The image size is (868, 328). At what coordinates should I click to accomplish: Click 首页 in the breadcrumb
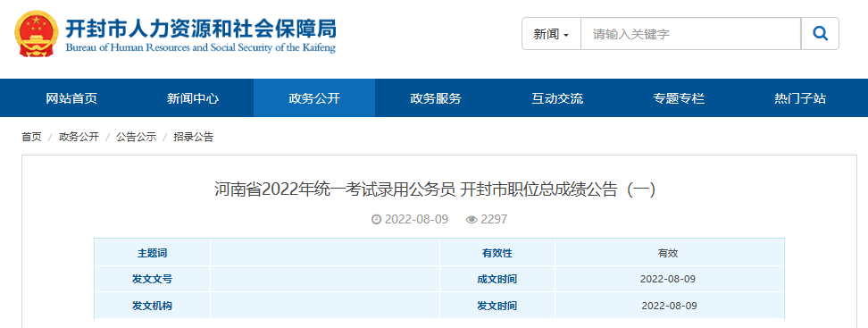31,137
